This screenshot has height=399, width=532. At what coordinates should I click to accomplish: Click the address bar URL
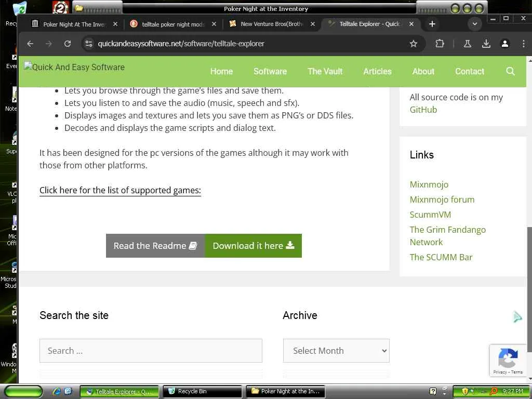(181, 44)
